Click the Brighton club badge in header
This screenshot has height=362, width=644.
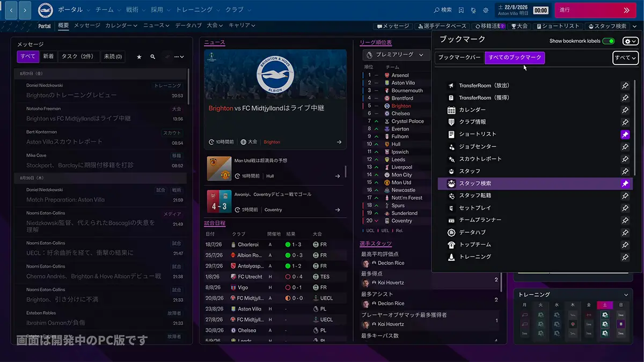(x=45, y=10)
